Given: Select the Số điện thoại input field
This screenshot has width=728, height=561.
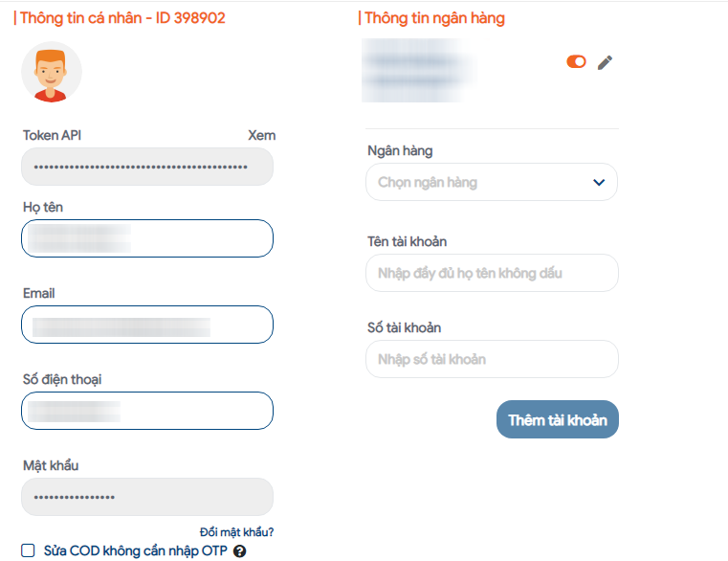Looking at the screenshot, I should pyautogui.click(x=147, y=411).
